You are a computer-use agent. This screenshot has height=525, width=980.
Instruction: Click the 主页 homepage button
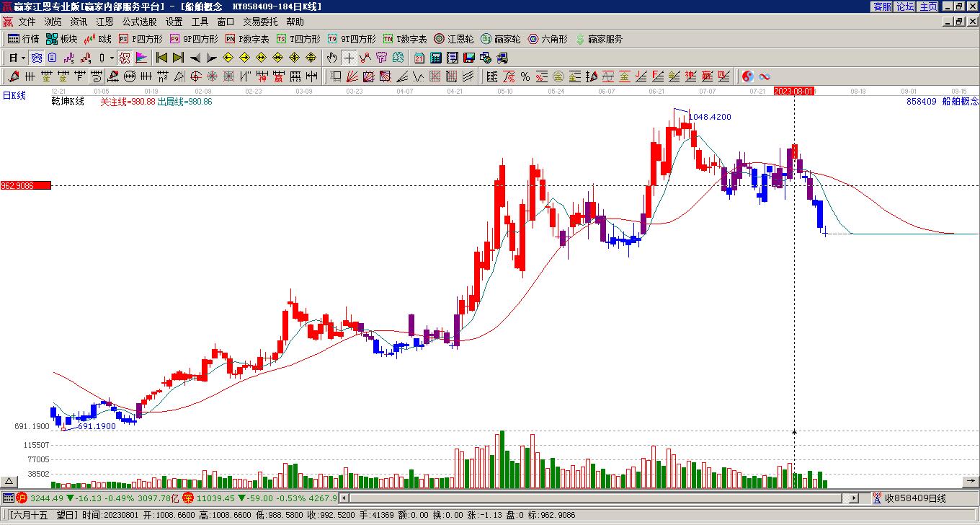[x=928, y=6]
